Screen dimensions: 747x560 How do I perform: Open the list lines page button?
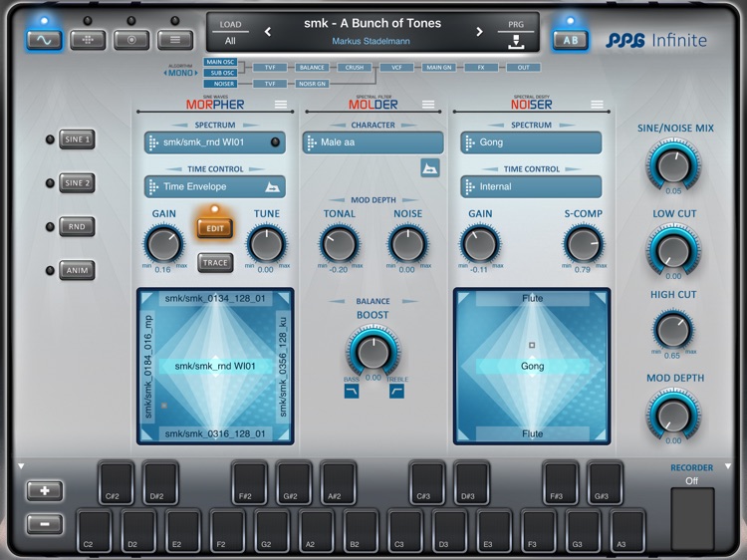pos(175,40)
